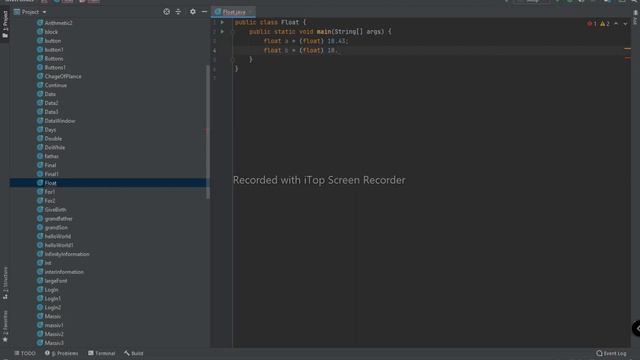640x360 pixels.
Task: Click the 'main' method name in code
Action: pyautogui.click(x=324, y=31)
